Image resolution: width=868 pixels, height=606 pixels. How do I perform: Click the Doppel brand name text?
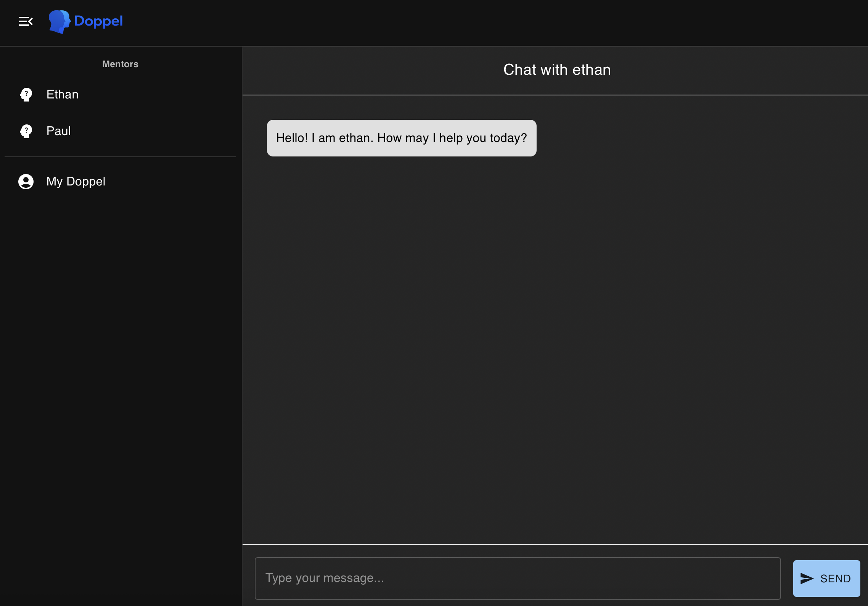click(x=98, y=21)
